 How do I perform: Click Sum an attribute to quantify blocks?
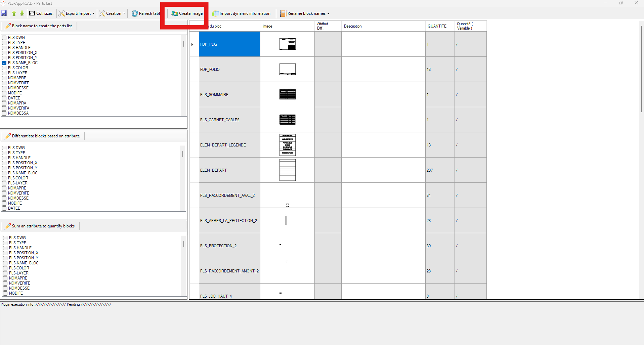tap(43, 226)
